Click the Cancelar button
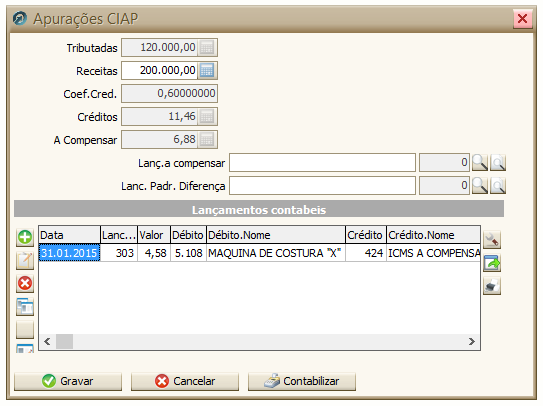Image resolution: width=543 pixels, height=406 pixels. tap(185, 381)
